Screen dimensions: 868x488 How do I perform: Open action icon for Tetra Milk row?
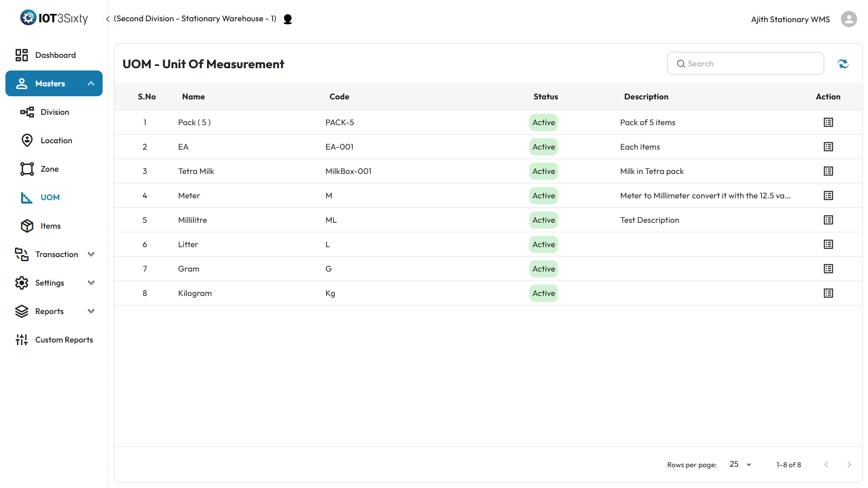point(828,171)
